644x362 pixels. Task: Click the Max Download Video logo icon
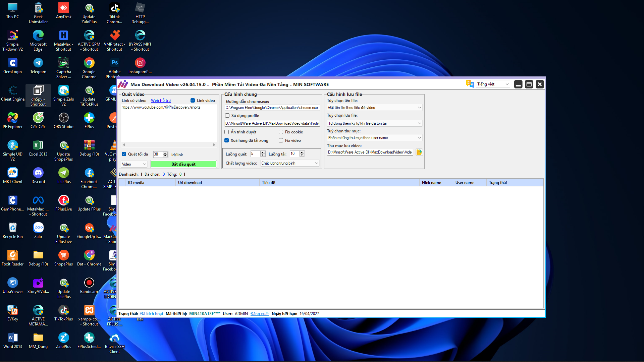[123, 84]
